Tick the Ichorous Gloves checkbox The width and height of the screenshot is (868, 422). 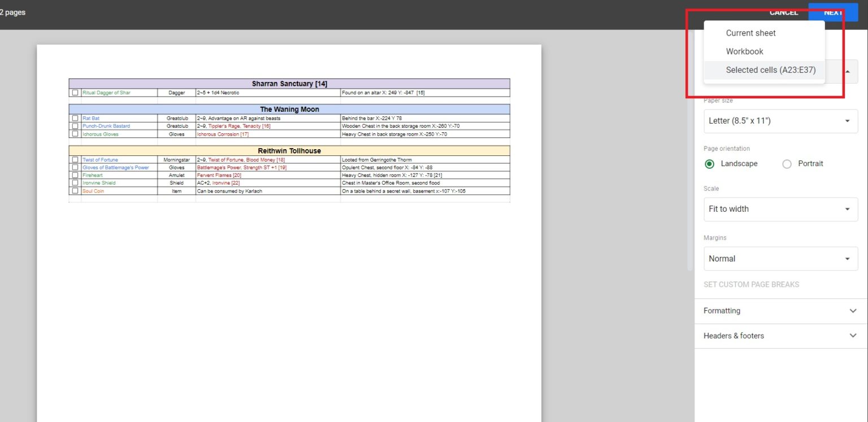pyautogui.click(x=75, y=134)
